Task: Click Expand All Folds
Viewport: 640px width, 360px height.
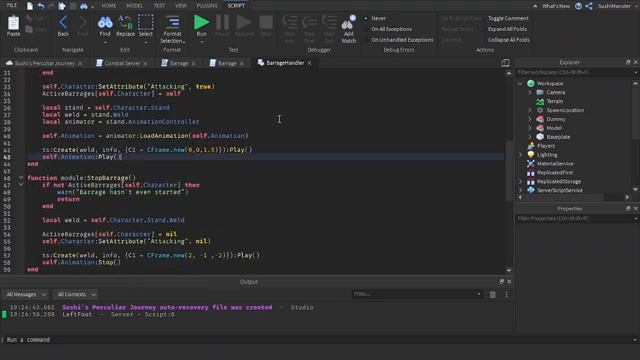Action: click(507, 29)
